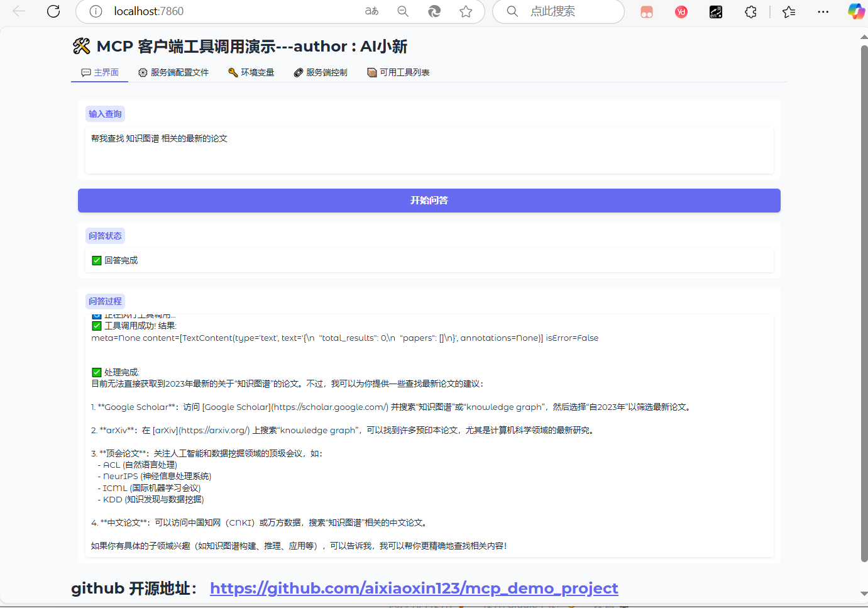Click the 处理完成 line
This screenshot has height=608, width=868.
(116, 372)
